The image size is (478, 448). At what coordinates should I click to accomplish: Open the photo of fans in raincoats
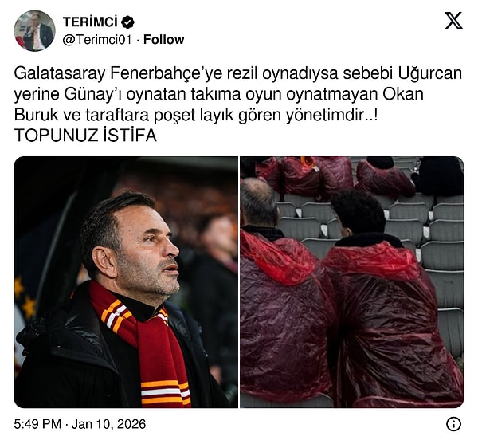(352, 282)
